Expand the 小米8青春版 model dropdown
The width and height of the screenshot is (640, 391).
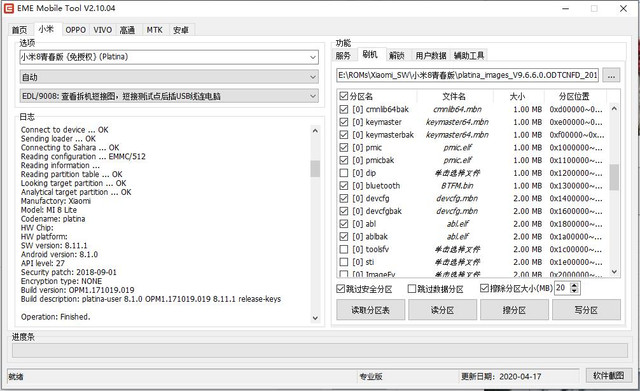[x=313, y=57]
